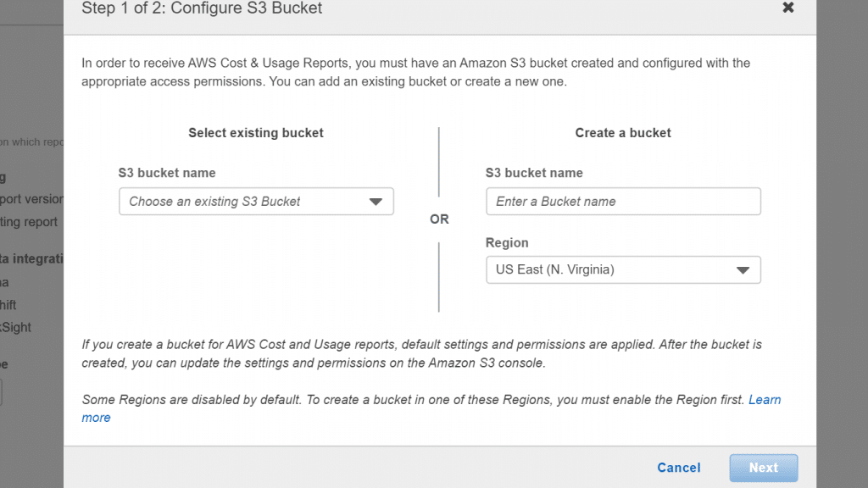Click the OR separator text

coord(440,219)
